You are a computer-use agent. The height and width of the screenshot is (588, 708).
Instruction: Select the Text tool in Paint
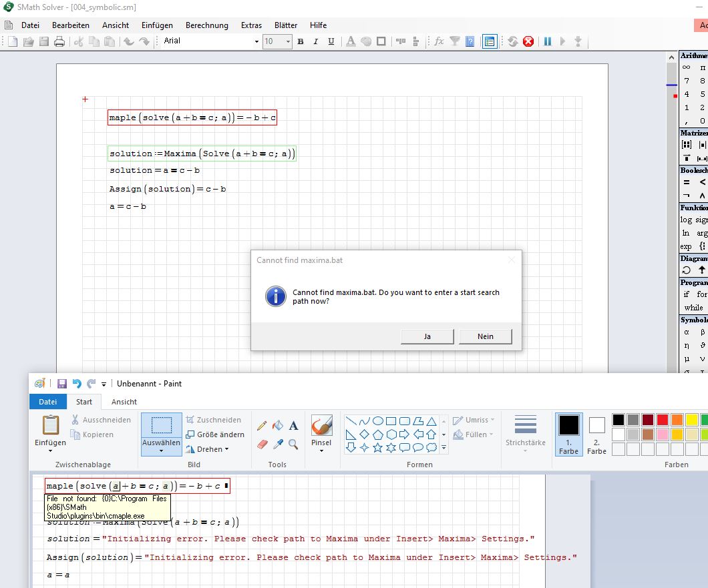coord(294,425)
